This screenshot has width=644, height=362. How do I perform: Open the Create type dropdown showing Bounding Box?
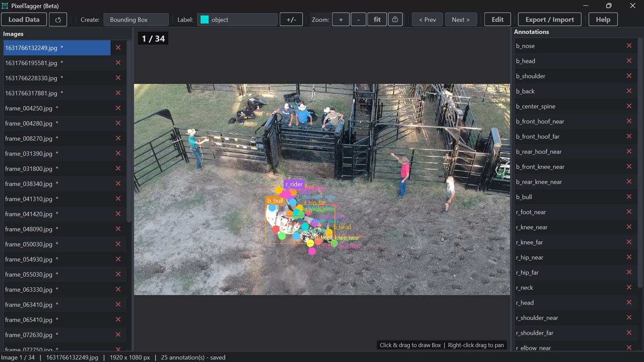pyautogui.click(x=136, y=20)
